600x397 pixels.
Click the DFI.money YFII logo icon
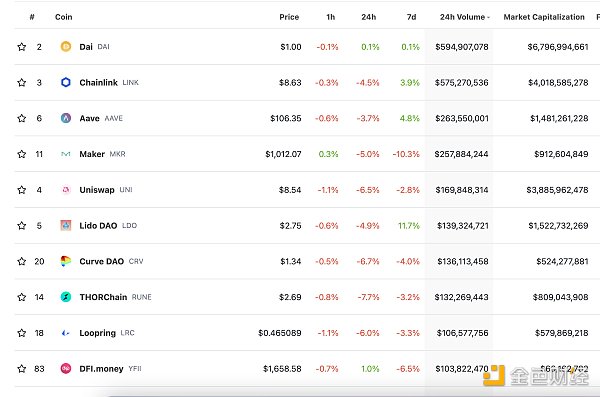pyautogui.click(x=66, y=368)
